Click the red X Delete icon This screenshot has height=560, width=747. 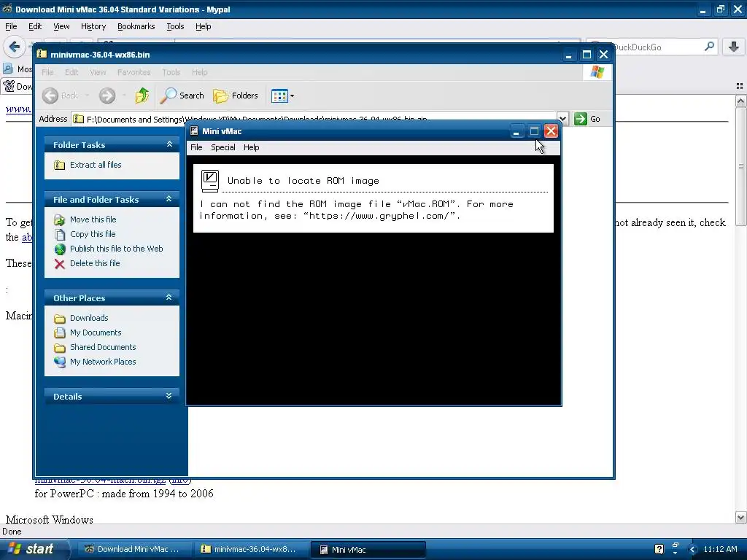pos(60,264)
